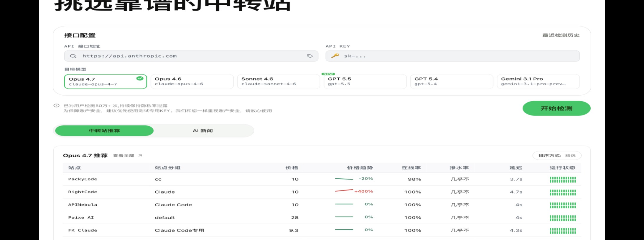Click the 98% online rate value
The image size is (644, 240).
[x=414, y=179]
